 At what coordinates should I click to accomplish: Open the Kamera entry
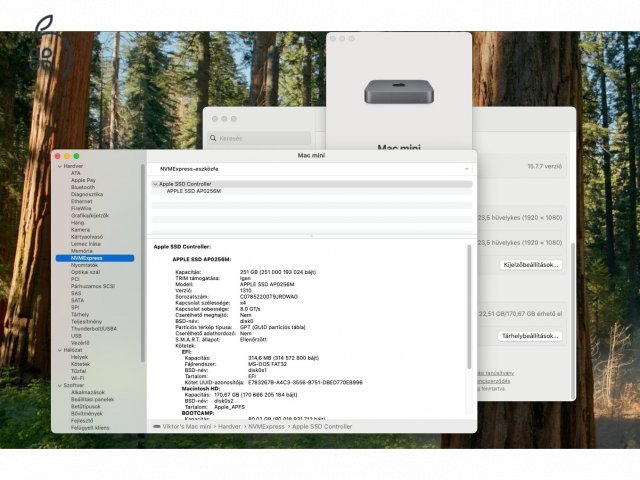(x=80, y=230)
